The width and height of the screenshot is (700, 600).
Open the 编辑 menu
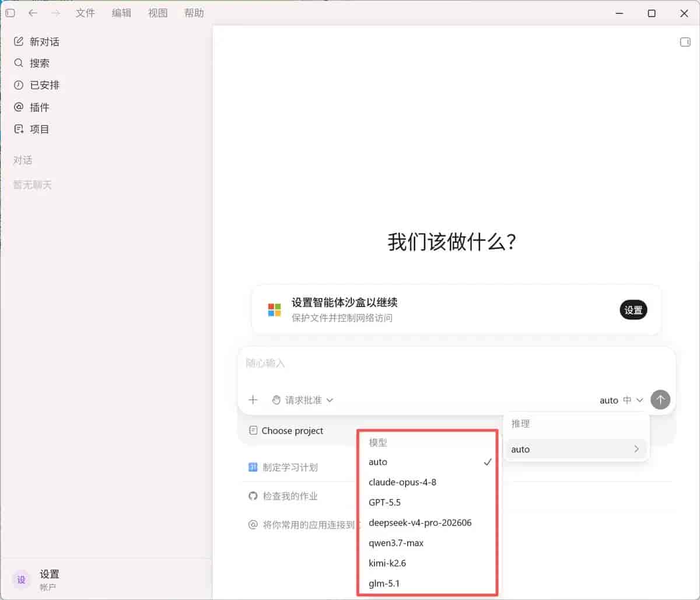click(121, 13)
